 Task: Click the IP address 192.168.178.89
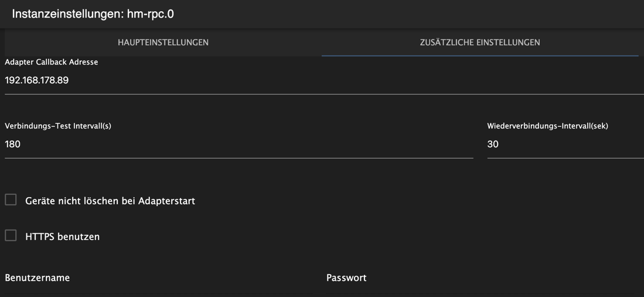tap(36, 80)
